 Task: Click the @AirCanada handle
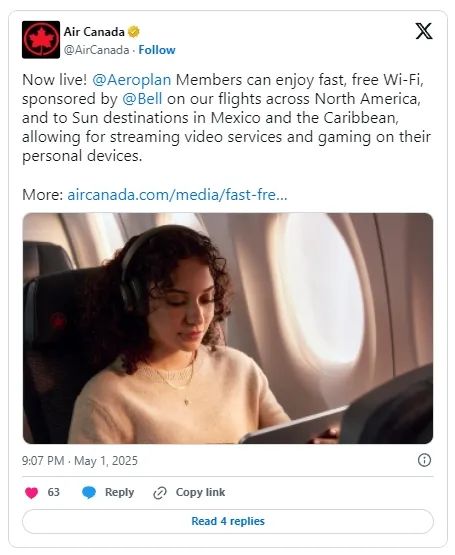click(x=96, y=50)
